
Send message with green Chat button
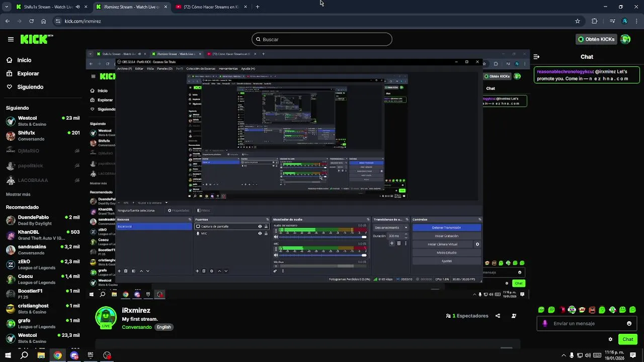pos(627,339)
